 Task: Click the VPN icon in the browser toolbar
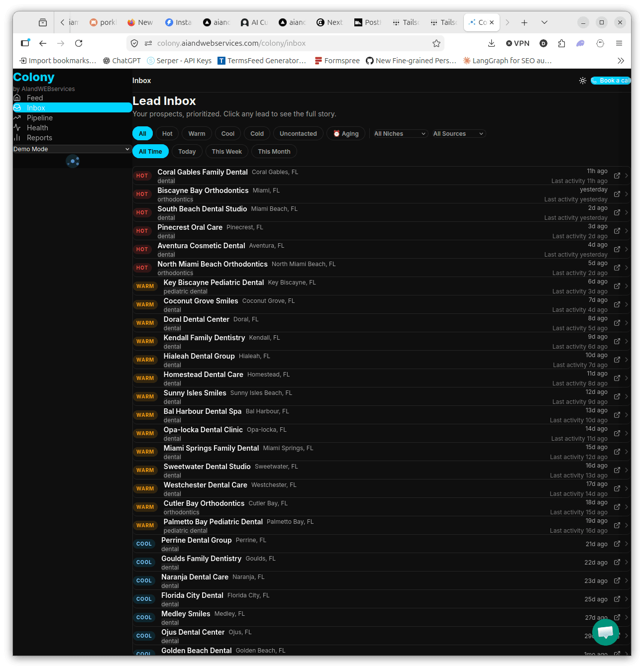pos(518,43)
